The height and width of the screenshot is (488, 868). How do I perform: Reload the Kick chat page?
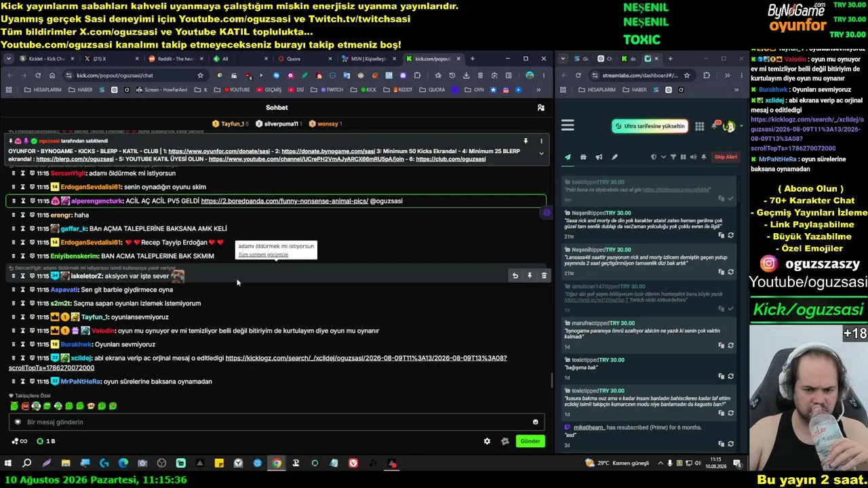(38, 75)
